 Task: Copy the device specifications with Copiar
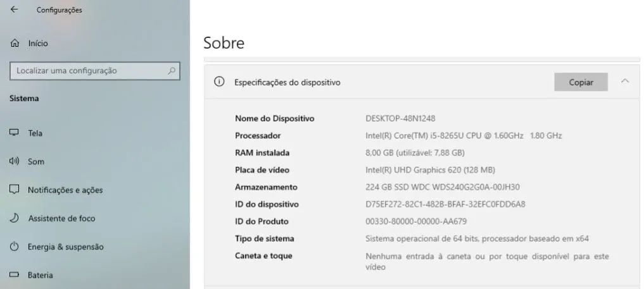click(x=581, y=82)
